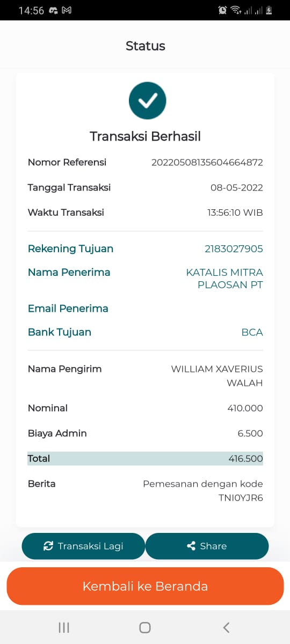Tap the Status page title

[146, 46]
